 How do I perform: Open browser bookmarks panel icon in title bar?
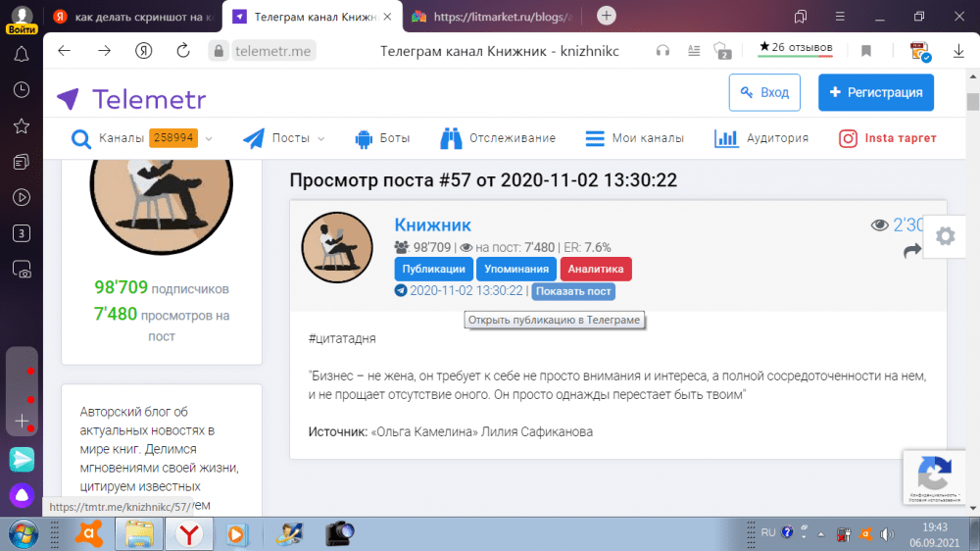pos(801,17)
